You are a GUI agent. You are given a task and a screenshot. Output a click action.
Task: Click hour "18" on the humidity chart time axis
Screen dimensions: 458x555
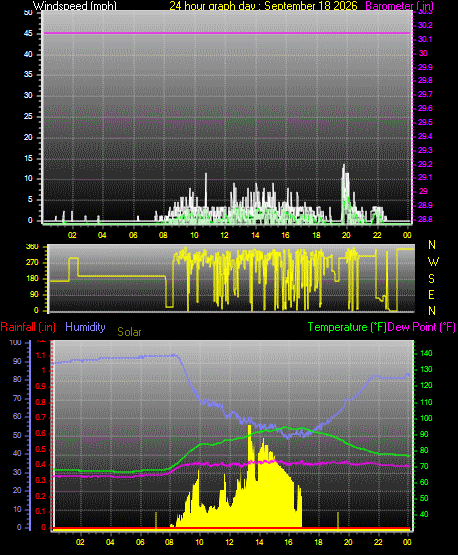pos(318,542)
